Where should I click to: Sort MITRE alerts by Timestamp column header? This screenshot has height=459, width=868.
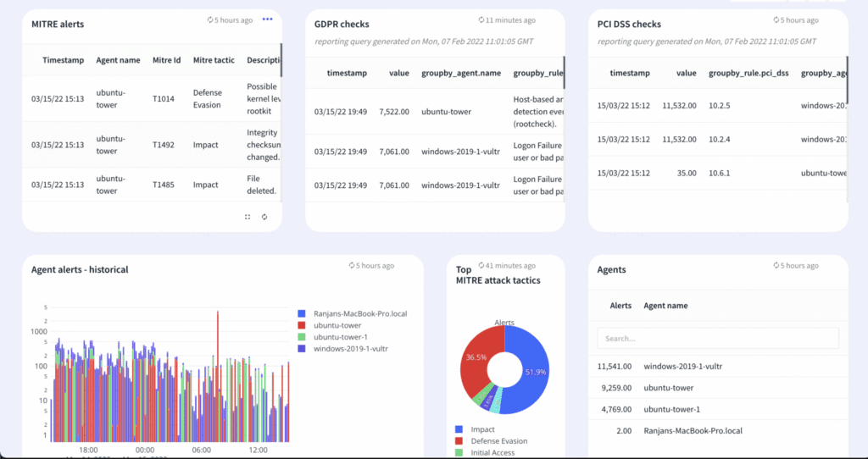point(62,60)
